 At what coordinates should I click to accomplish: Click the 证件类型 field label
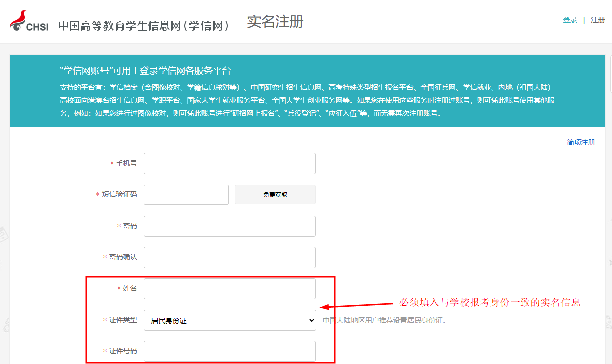123,320
